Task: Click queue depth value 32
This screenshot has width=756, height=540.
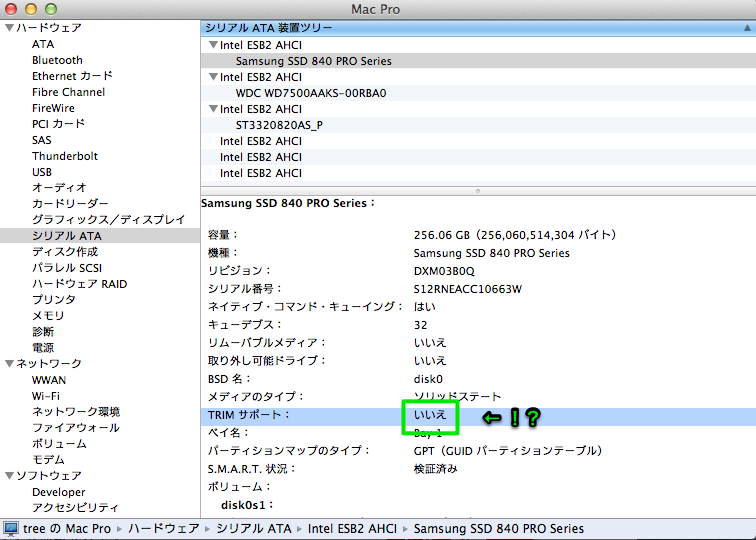Action: 420,325
